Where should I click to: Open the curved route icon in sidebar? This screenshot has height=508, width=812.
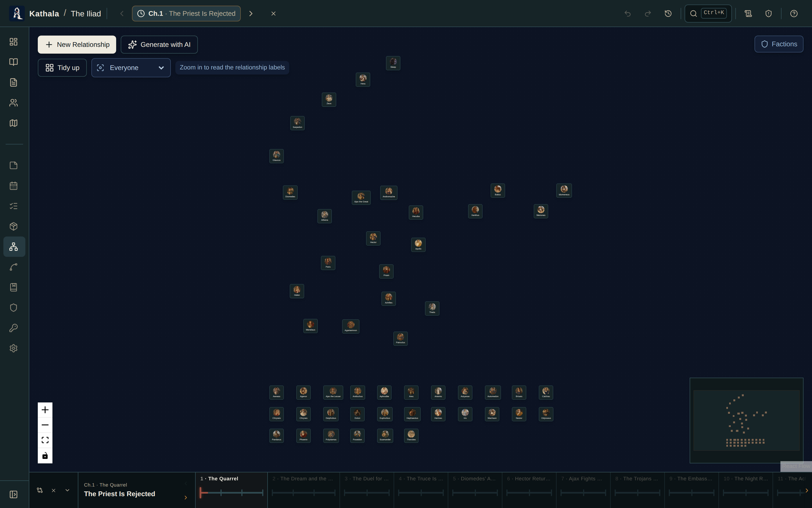[x=14, y=267]
